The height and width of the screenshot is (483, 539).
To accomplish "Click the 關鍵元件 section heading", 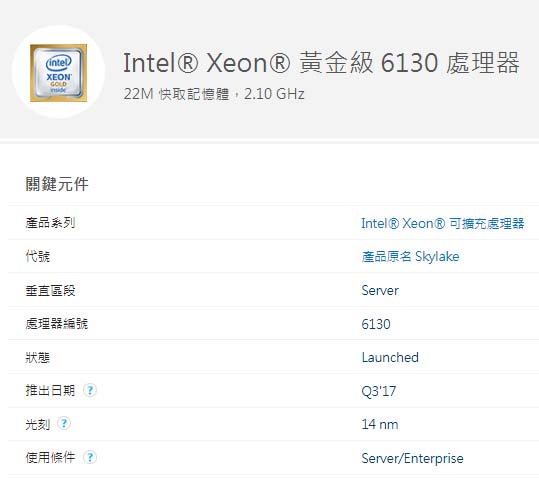I will click(57, 184).
